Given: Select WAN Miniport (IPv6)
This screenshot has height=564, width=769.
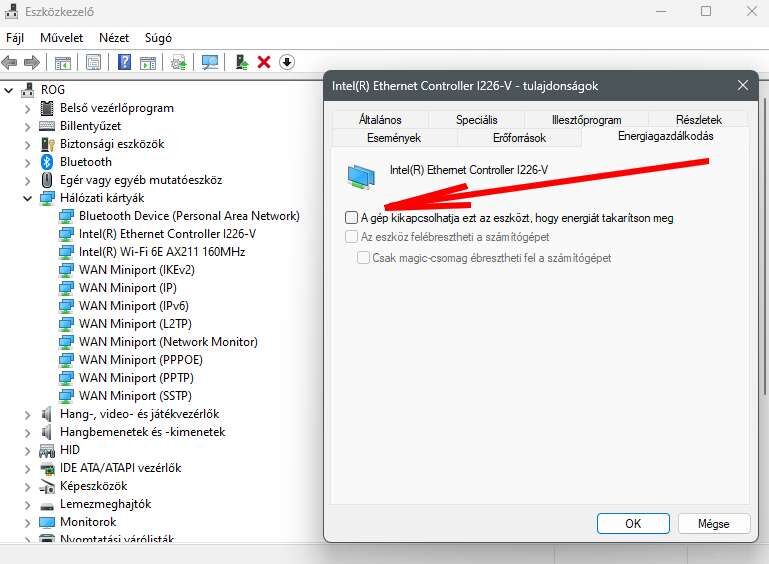Looking at the screenshot, I should 134,306.
